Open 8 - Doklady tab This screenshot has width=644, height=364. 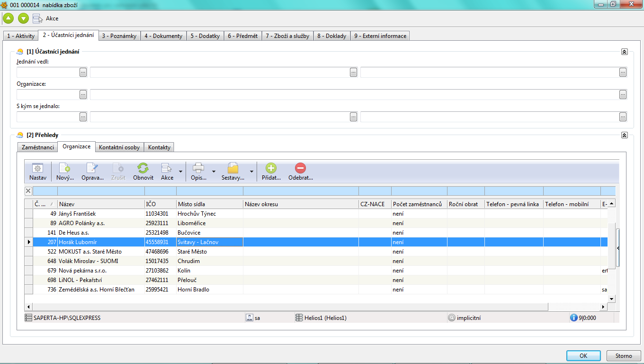coord(331,36)
